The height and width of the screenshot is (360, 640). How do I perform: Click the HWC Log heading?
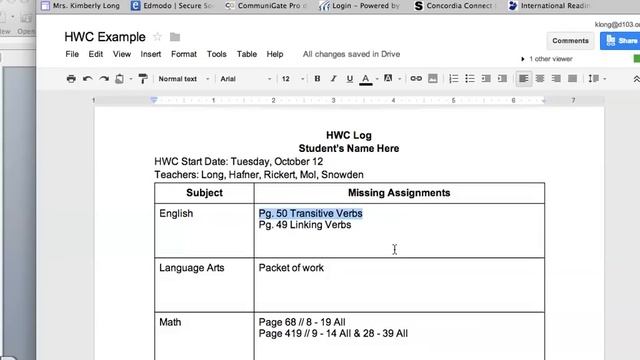point(349,135)
